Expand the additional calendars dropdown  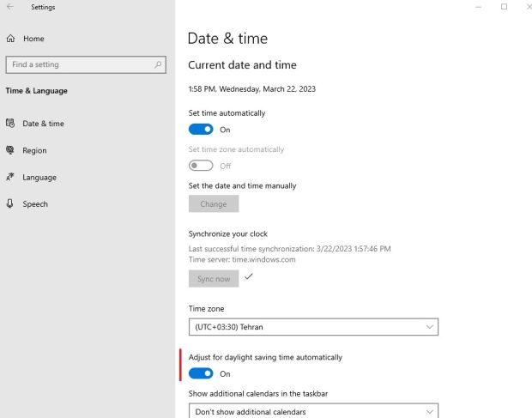(312, 411)
